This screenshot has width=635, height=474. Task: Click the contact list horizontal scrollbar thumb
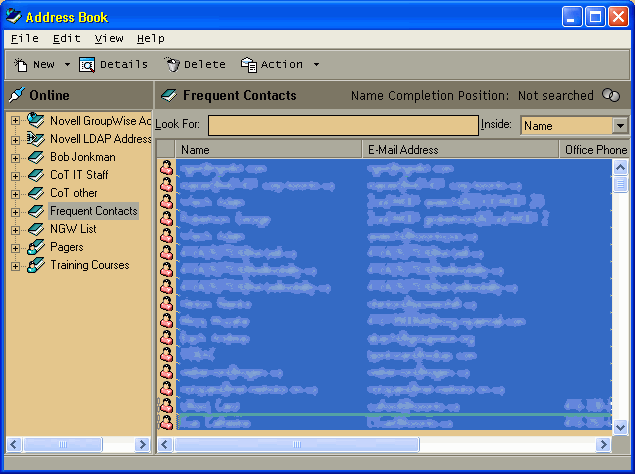tap(297, 444)
